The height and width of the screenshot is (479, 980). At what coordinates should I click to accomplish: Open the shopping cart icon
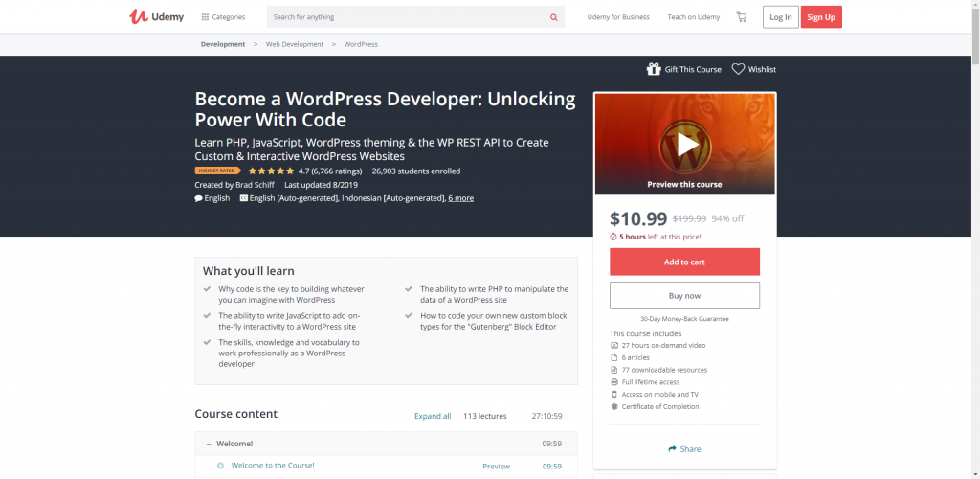[x=742, y=17]
